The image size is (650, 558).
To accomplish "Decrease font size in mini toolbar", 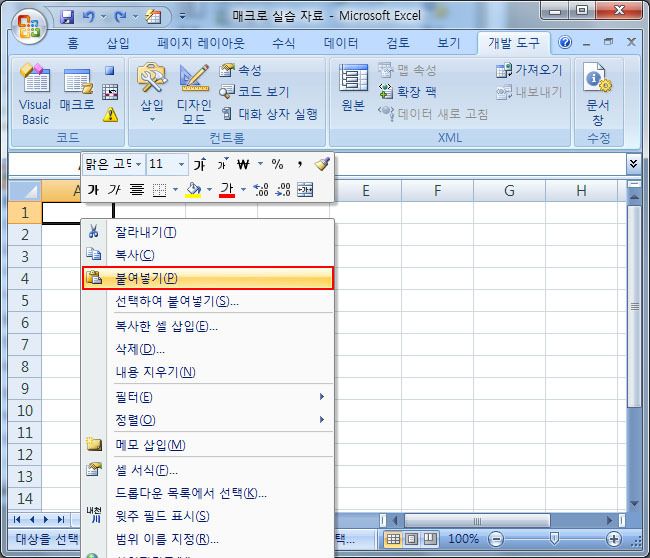I will tap(222, 165).
